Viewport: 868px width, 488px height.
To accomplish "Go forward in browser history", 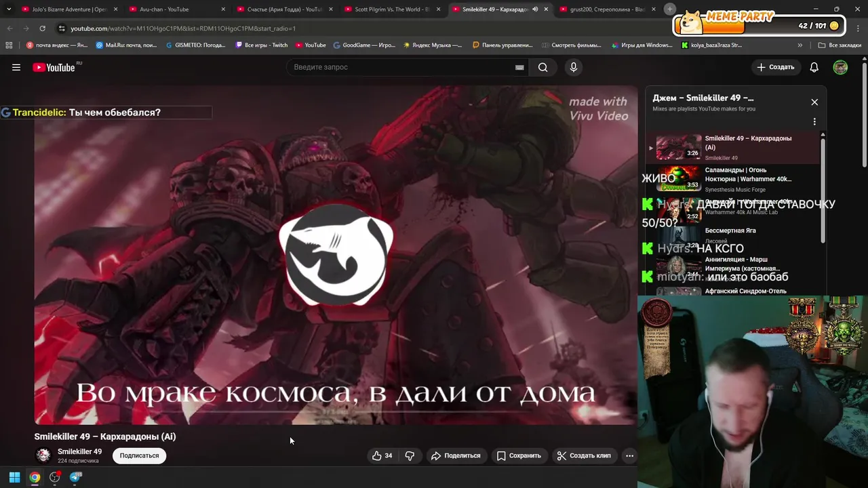I will tap(26, 28).
